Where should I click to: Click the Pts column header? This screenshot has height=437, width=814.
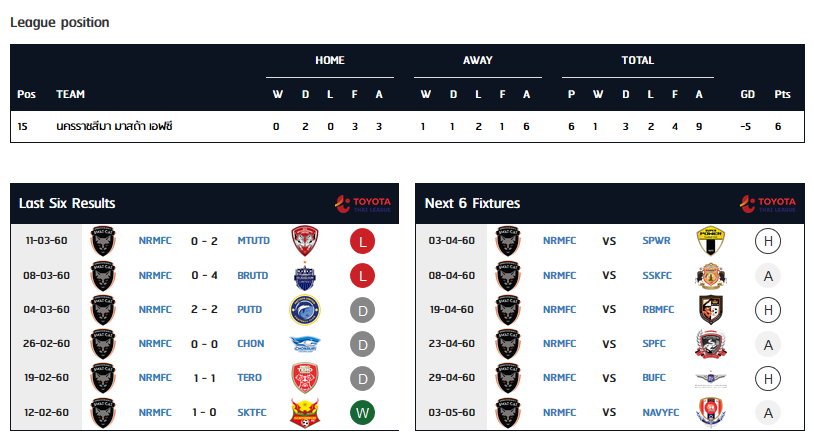782,95
